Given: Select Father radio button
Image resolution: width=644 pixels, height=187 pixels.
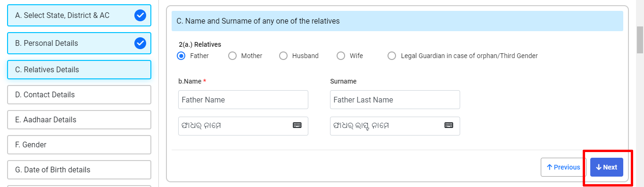Looking at the screenshot, I should 181,56.
